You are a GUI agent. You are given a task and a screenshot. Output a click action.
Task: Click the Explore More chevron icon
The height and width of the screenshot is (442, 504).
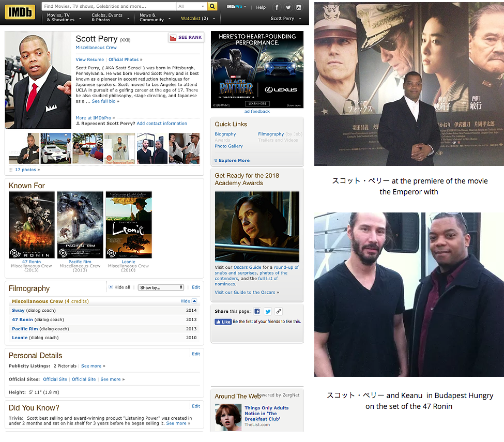click(x=216, y=160)
